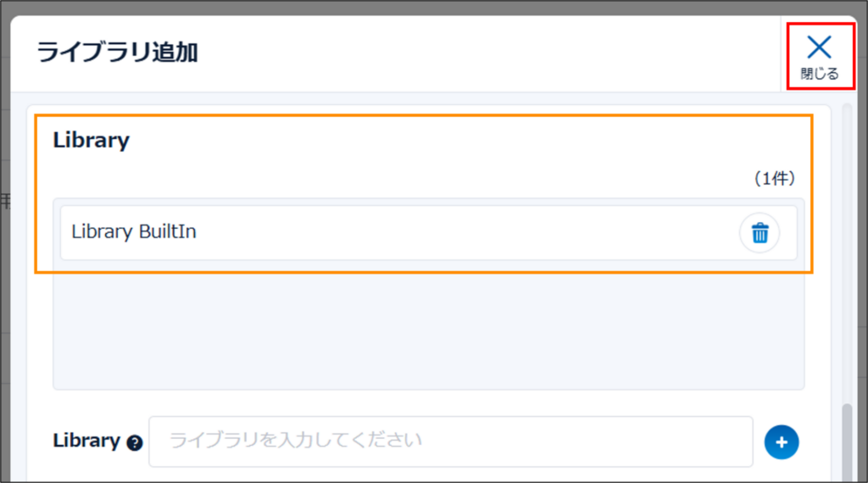This screenshot has width=868, height=483.
Task: Click the blue plus icon to add library
Action: tap(781, 441)
